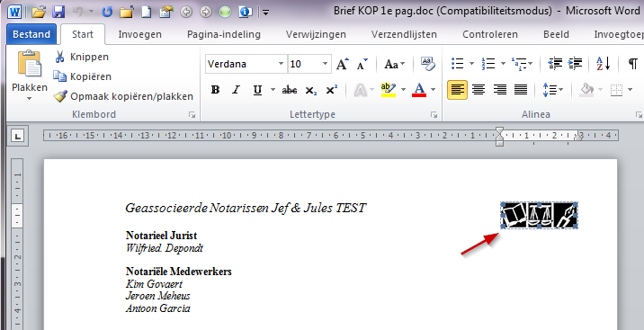Click the Save floppy disk icon
Viewport: 644px width, 330px height.
(58, 12)
